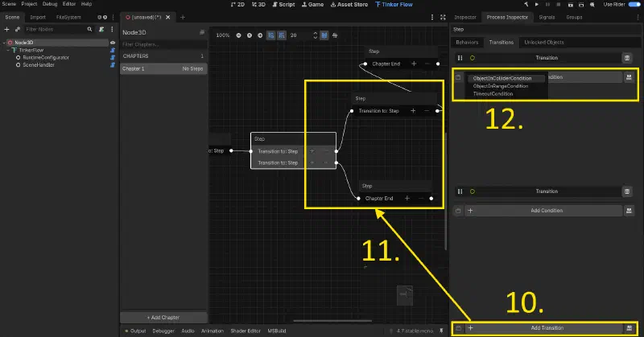Add a new scene tab with the plus
Screen dimensions: 644x337
click(x=183, y=17)
